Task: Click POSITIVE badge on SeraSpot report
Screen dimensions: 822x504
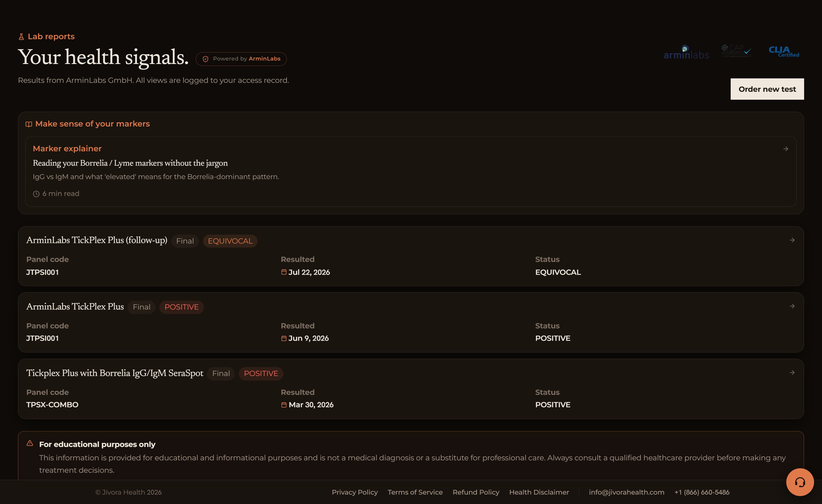Action: [x=261, y=373]
